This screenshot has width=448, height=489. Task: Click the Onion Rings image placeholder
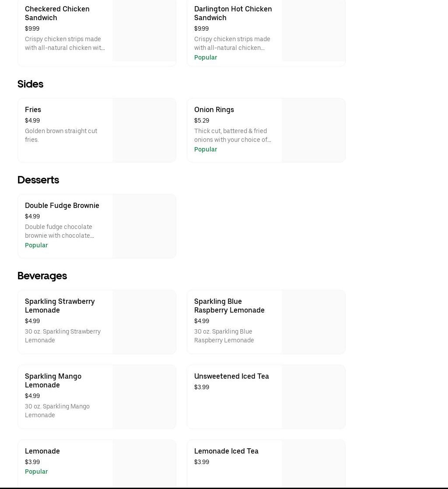click(x=313, y=130)
